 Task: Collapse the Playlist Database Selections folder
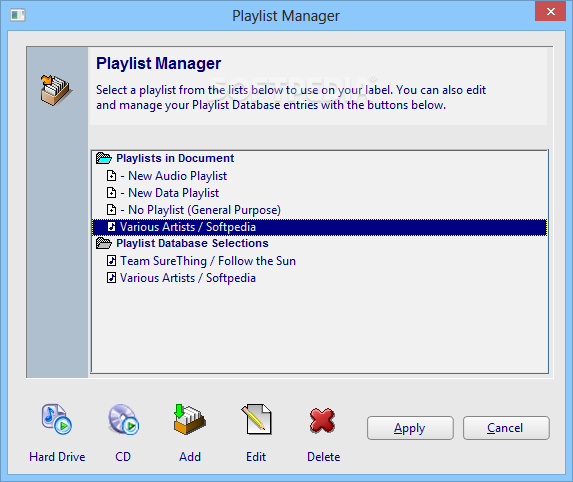point(104,243)
